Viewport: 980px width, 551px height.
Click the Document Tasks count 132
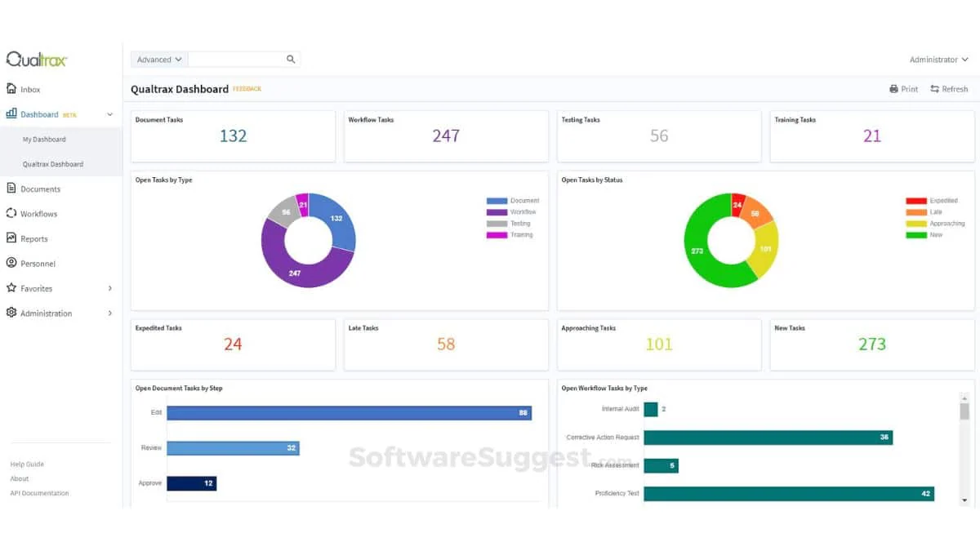click(233, 136)
